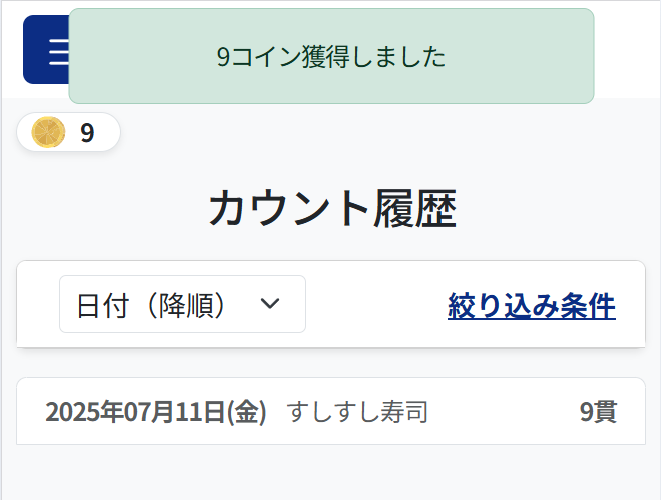661x500 pixels.
Task: Click the coin count number 9
Action: [87, 133]
